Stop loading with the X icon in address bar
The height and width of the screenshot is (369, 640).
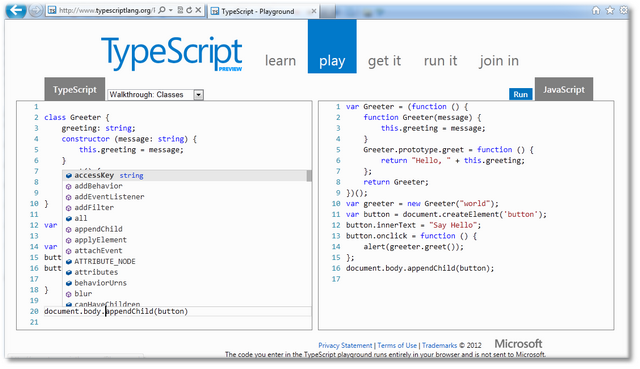(x=198, y=10)
